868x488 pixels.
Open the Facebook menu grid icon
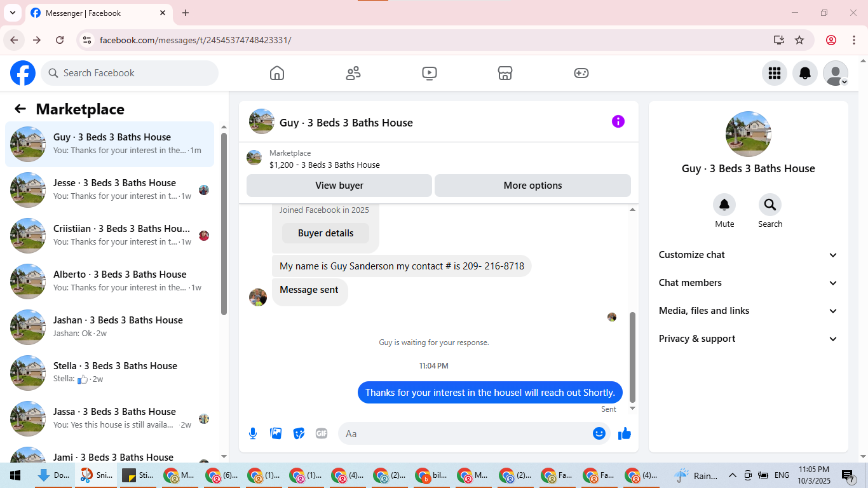775,73
